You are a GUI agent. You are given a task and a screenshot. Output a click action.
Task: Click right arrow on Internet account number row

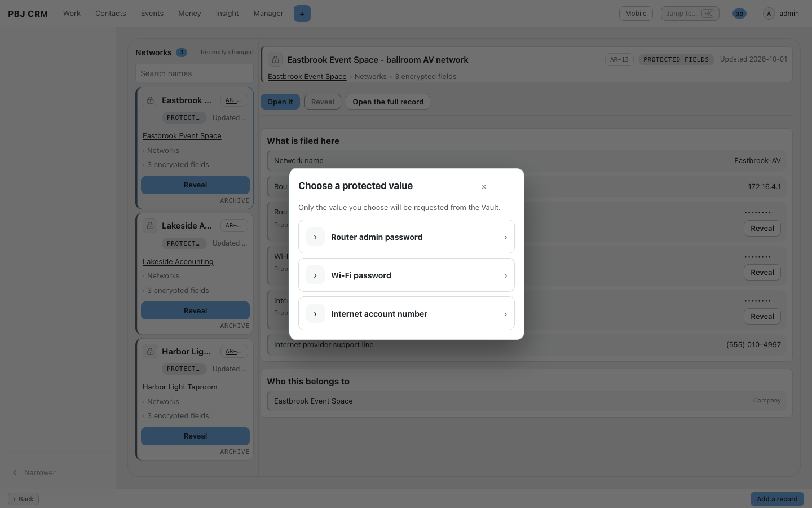pos(505,314)
